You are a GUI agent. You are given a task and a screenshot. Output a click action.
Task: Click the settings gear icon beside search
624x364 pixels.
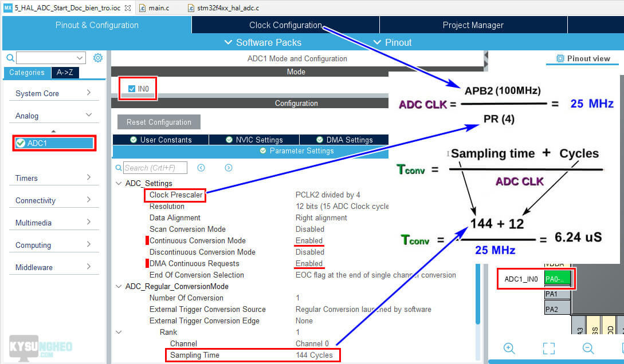pos(98,58)
